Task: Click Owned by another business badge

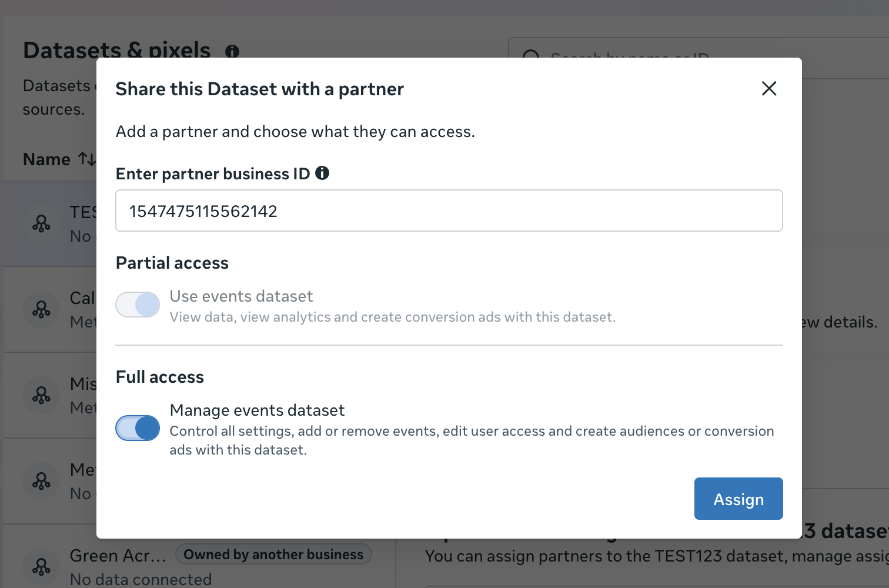Action: click(273, 554)
